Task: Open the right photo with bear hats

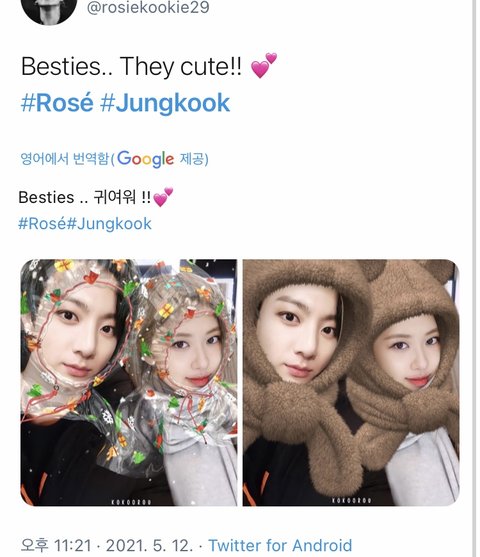Action: pos(351,383)
